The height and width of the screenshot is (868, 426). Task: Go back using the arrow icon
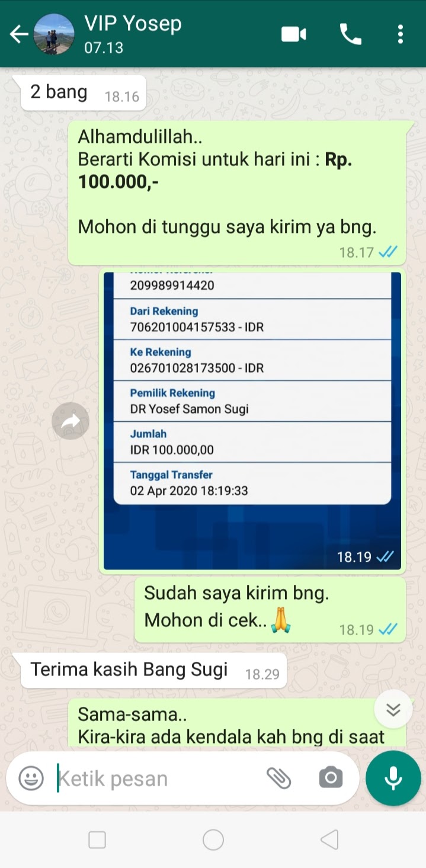[x=18, y=34]
